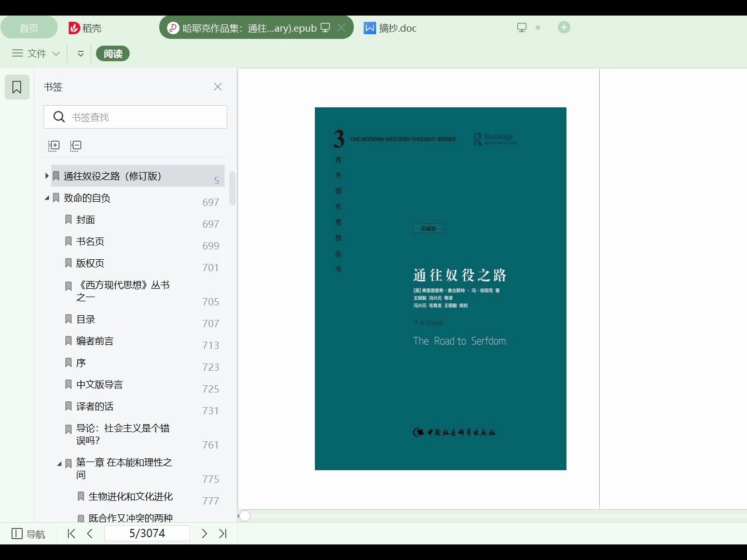Click the 稻壳 logo icon
This screenshot has height=560, width=747.
coord(74,28)
